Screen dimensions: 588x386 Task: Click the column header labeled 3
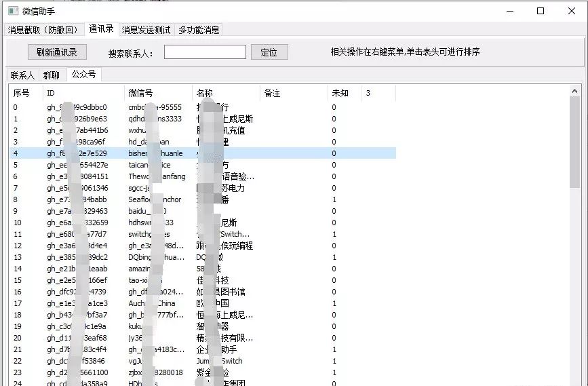point(378,93)
